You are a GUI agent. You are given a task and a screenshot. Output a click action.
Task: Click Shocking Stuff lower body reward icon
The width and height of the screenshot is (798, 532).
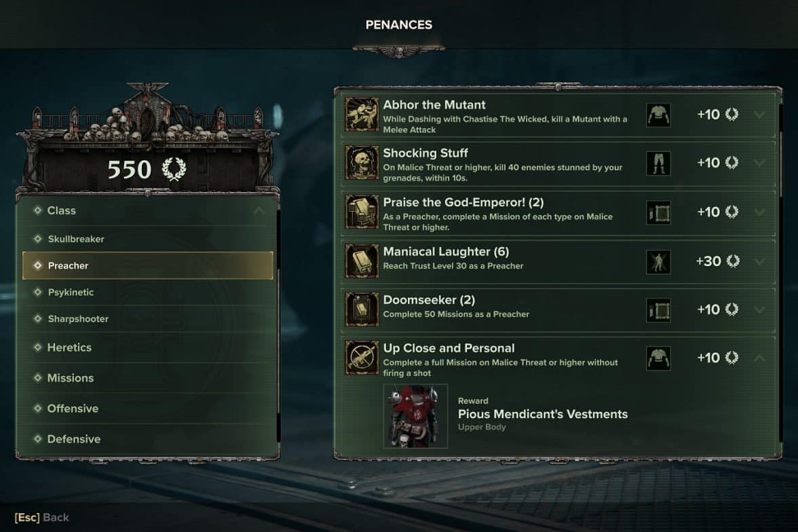pos(658,164)
